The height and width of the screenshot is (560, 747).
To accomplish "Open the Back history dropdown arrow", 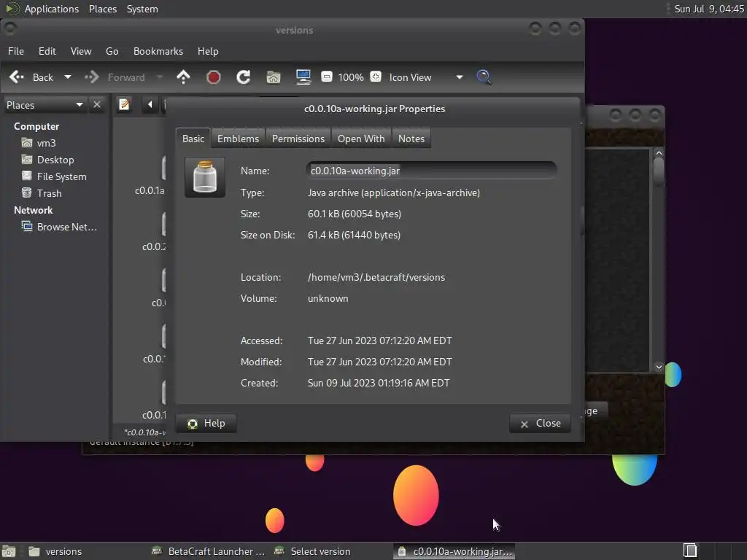I will point(68,77).
